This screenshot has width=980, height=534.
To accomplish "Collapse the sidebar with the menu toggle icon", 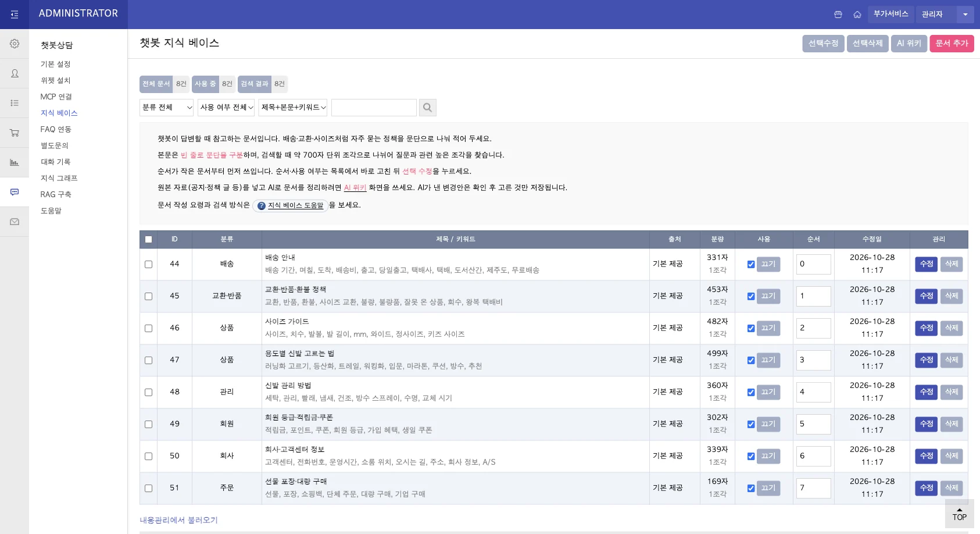I will [15, 15].
